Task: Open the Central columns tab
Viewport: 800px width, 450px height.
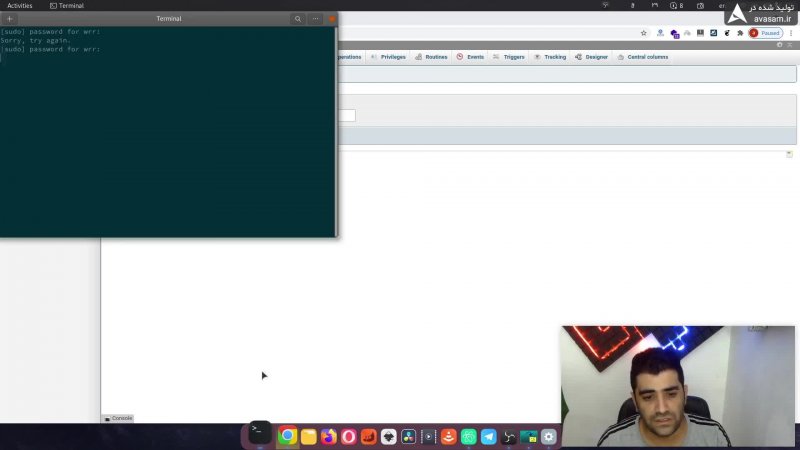Action: (x=643, y=57)
